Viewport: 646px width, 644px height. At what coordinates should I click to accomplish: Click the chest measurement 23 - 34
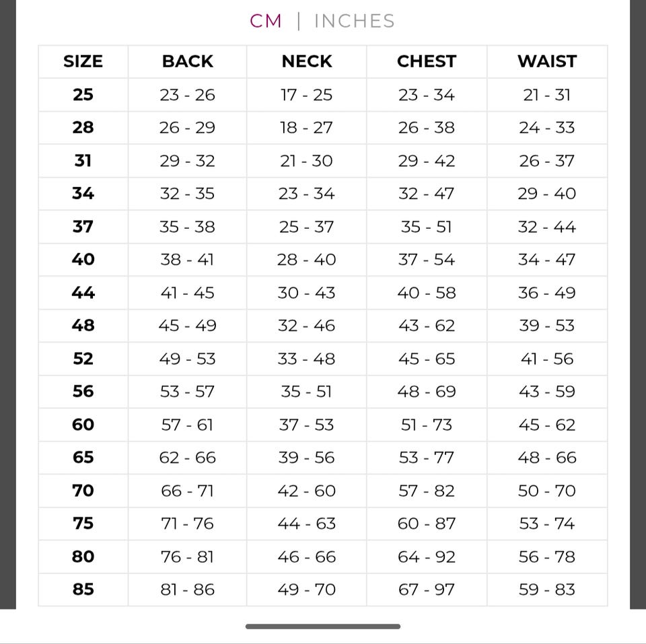coord(426,95)
